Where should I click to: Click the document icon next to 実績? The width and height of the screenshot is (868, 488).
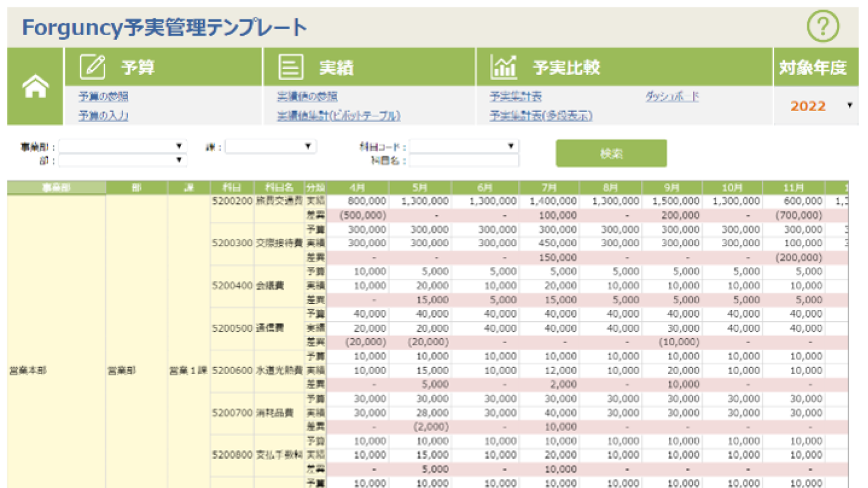point(290,67)
